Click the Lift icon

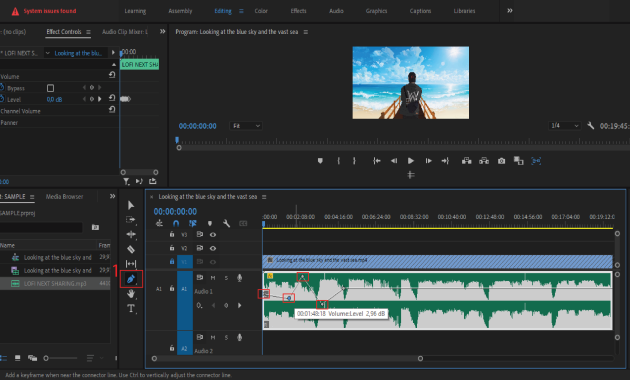(466, 161)
